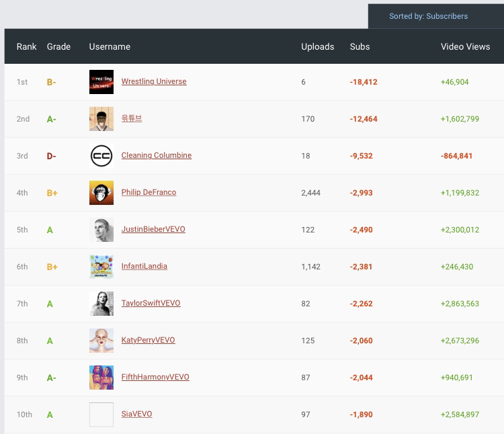
Task: Click the 2,444 uploads value
Action: point(311,193)
